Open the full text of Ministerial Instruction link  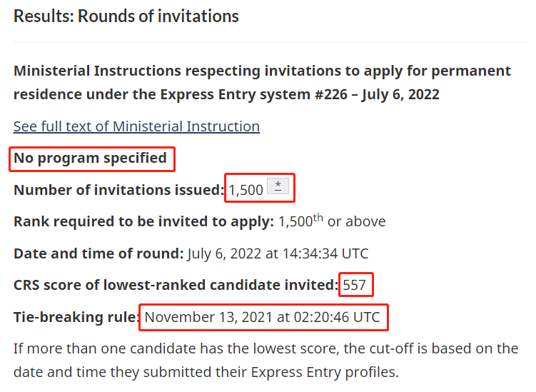pyautogui.click(x=136, y=126)
